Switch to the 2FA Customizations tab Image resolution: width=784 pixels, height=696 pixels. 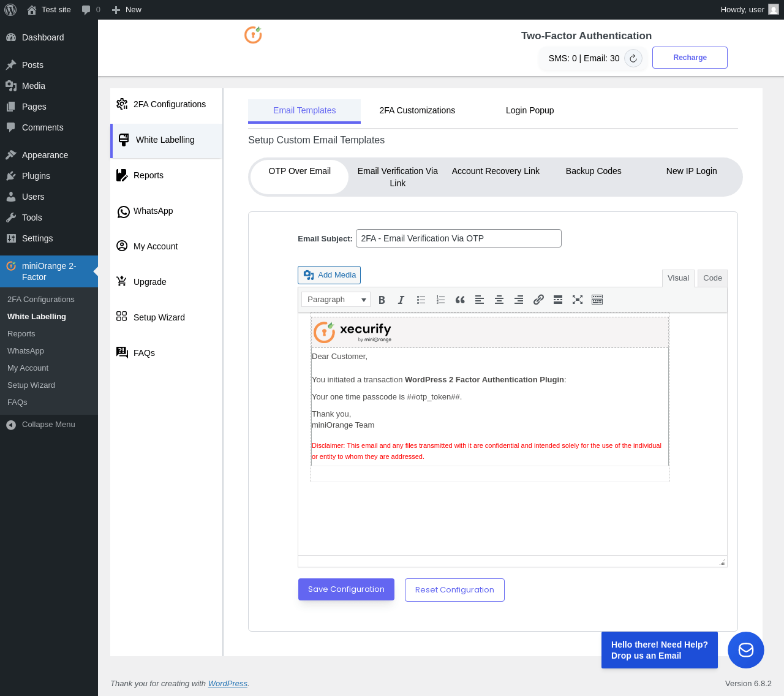point(417,110)
